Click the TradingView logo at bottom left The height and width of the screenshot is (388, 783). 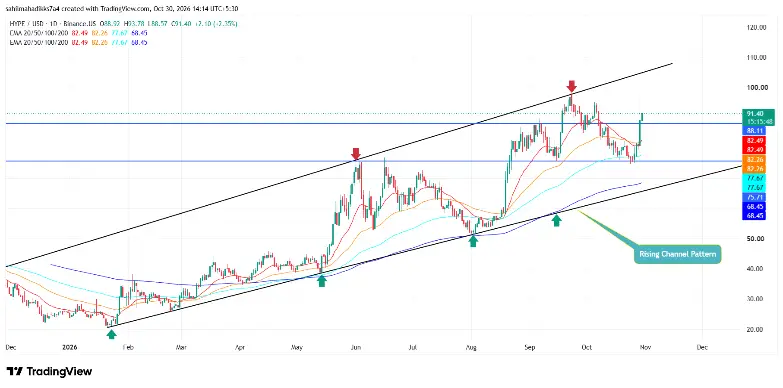49,372
